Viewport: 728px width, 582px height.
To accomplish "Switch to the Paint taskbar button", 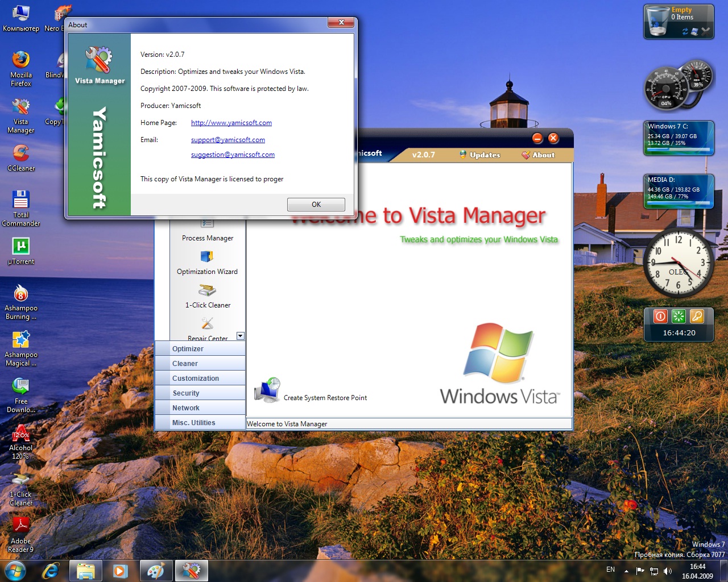I will pos(156,571).
